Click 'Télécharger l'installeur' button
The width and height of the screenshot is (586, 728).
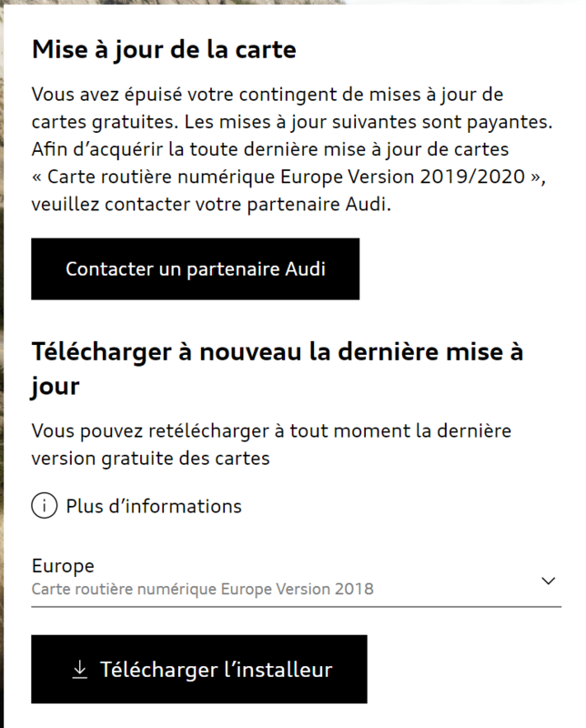point(199,670)
